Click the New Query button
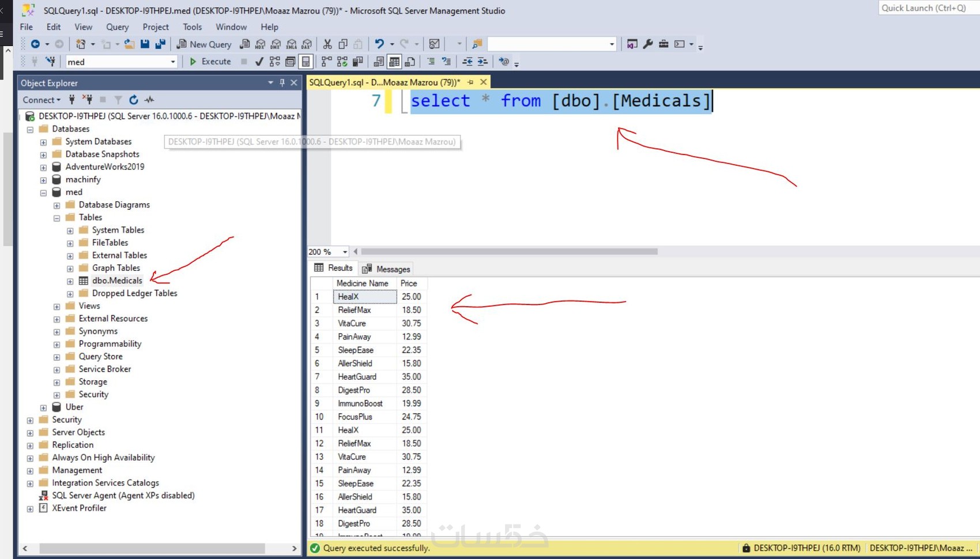This screenshot has width=980, height=559. (x=204, y=44)
